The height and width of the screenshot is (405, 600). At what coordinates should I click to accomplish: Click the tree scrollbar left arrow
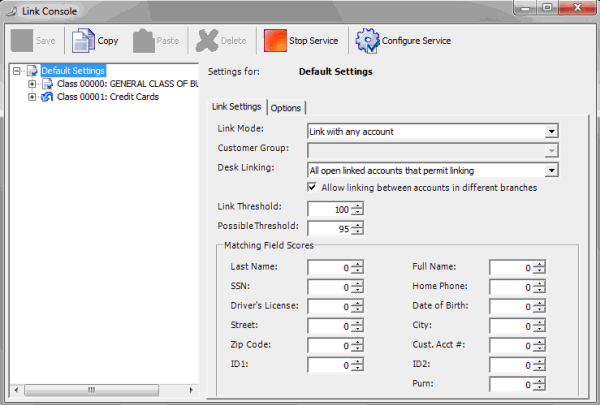click(x=16, y=390)
